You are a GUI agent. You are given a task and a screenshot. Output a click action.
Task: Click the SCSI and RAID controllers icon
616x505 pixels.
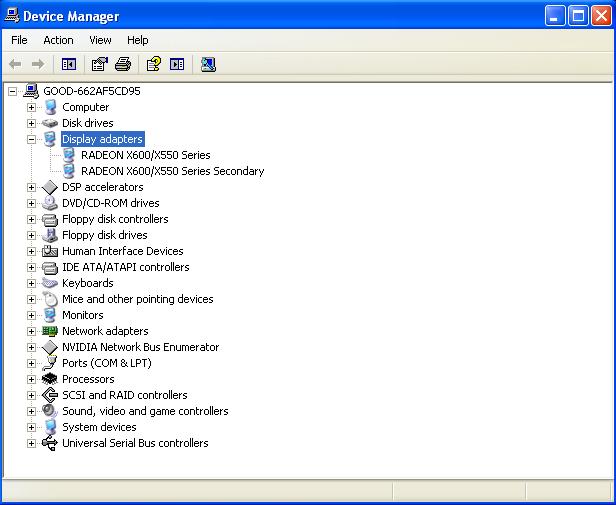coord(50,395)
